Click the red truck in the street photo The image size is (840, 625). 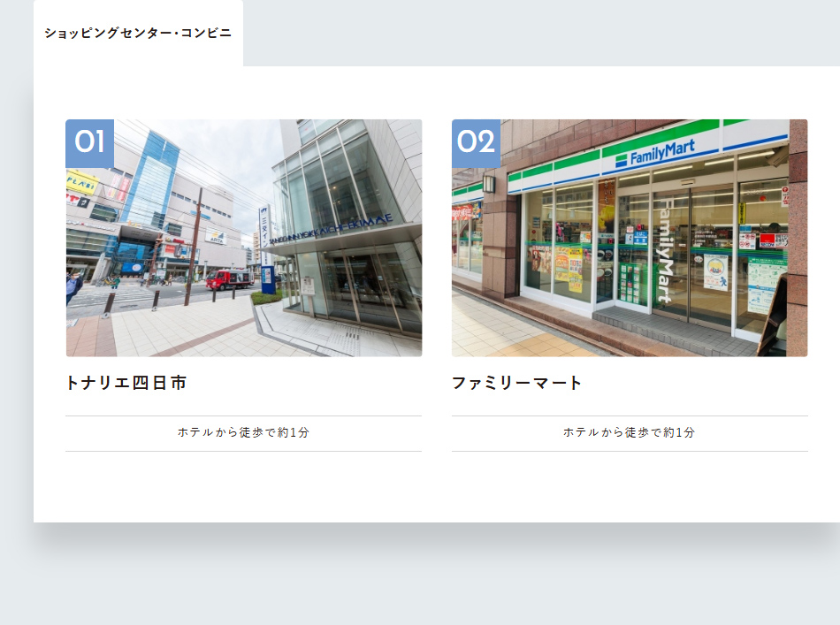click(229, 279)
